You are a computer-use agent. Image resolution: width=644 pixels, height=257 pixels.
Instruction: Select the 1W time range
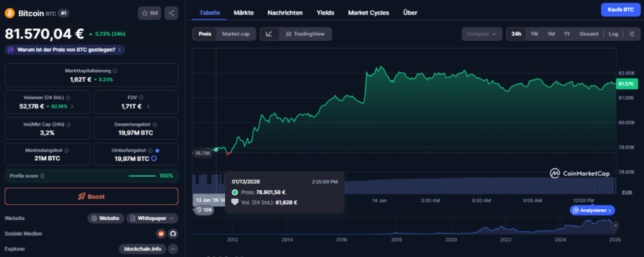pyautogui.click(x=535, y=34)
